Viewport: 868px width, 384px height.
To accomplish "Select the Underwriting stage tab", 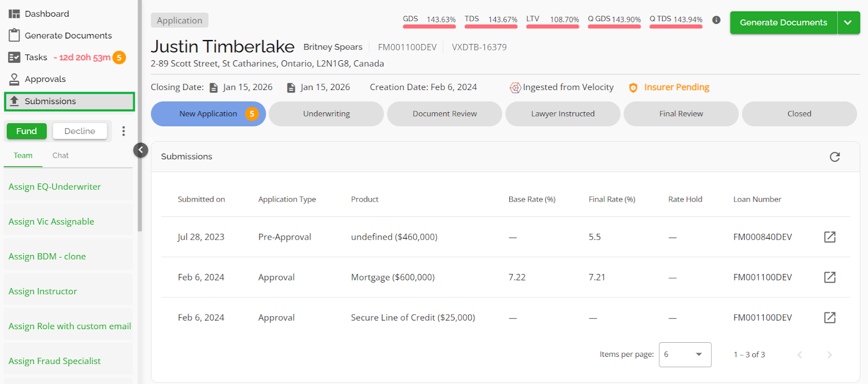I will pos(326,114).
